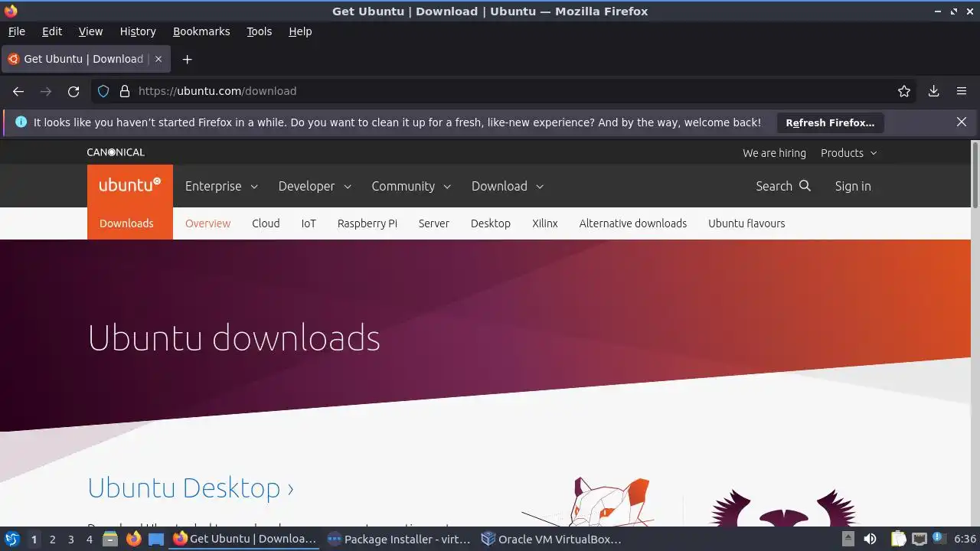Switch to workspace 3 in the pager
This screenshot has height=551, width=980.
70,539
